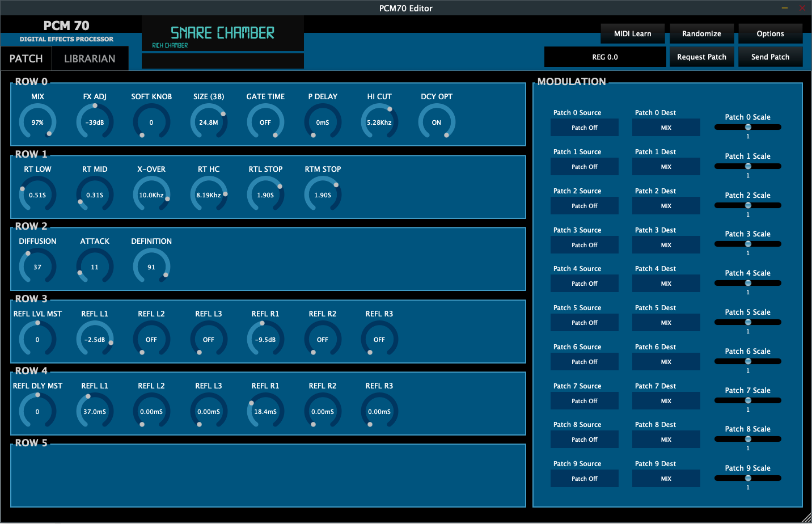Image resolution: width=812 pixels, height=524 pixels.
Task: Click the REFL DLY MST knob
Action: pyautogui.click(x=37, y=411)
